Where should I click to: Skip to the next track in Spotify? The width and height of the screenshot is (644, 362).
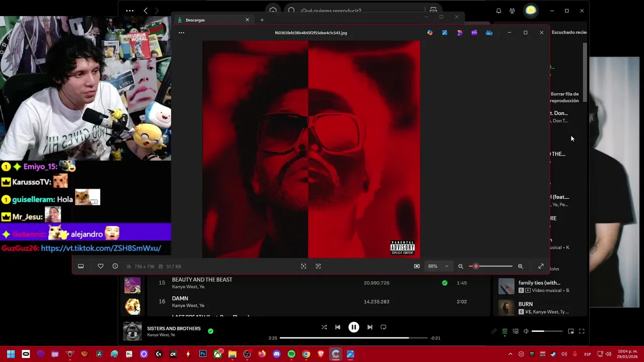click(x=370, y=327)
